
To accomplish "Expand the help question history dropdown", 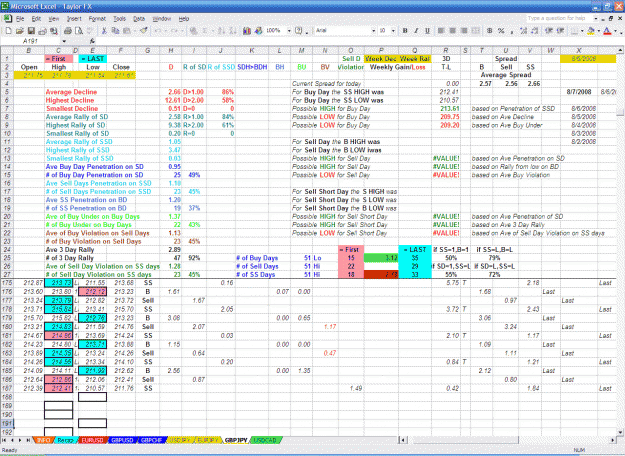I will point(596,18).
